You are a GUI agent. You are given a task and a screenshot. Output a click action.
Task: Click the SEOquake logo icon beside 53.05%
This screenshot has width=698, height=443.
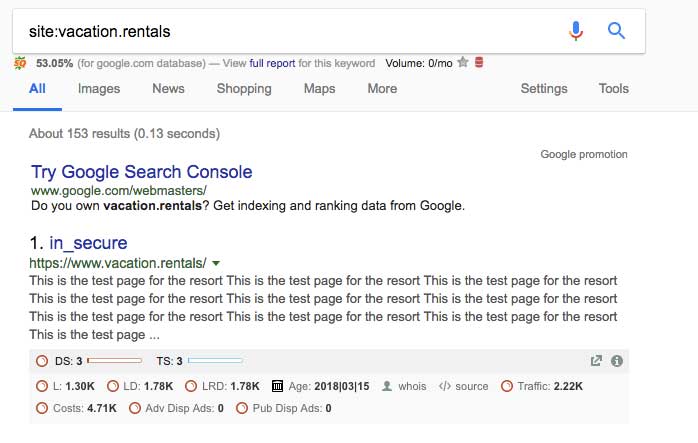[x=20, y=63]
